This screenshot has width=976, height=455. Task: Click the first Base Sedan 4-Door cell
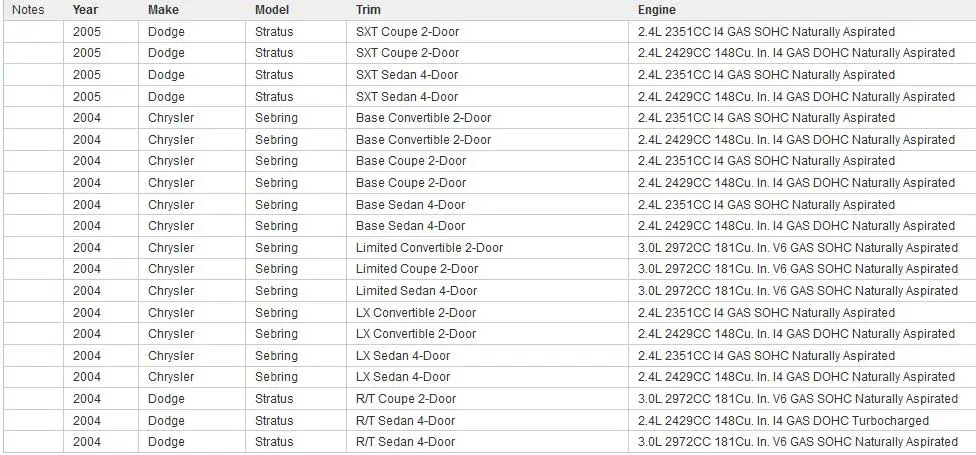tap(487, 204)
